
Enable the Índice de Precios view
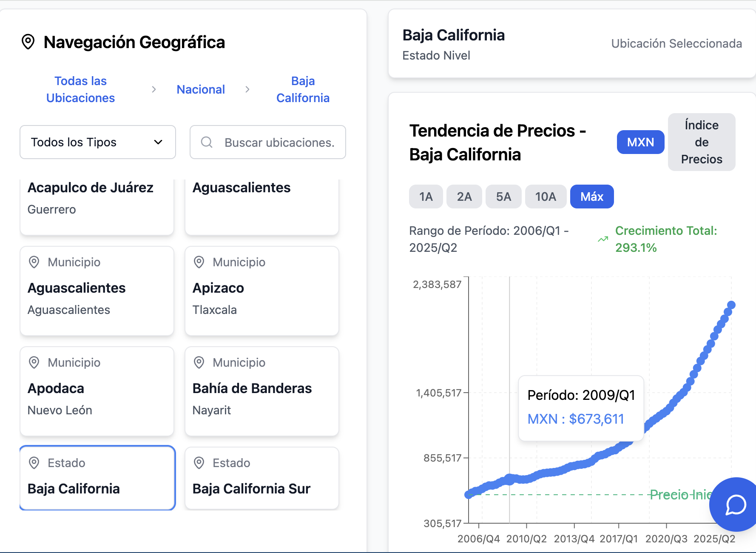(x=701, y=142)
